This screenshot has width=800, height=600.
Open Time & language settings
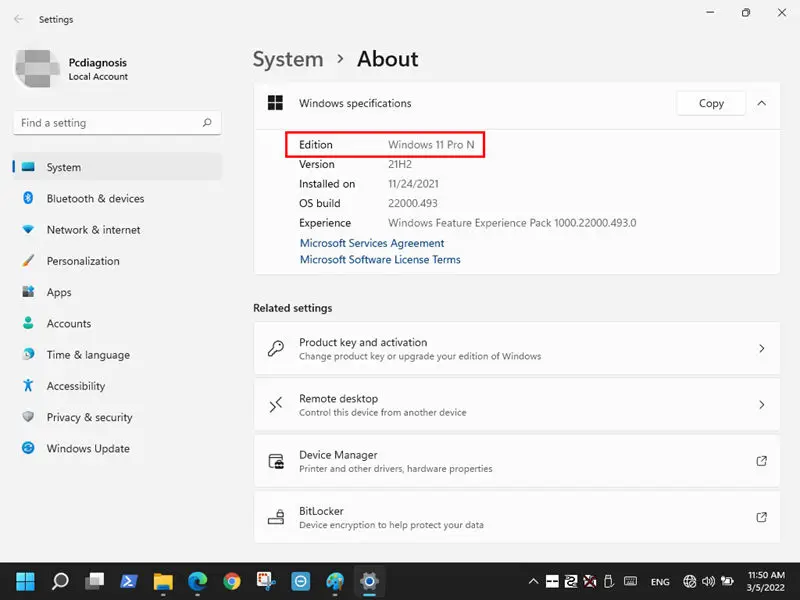click(x=88, y=355)
